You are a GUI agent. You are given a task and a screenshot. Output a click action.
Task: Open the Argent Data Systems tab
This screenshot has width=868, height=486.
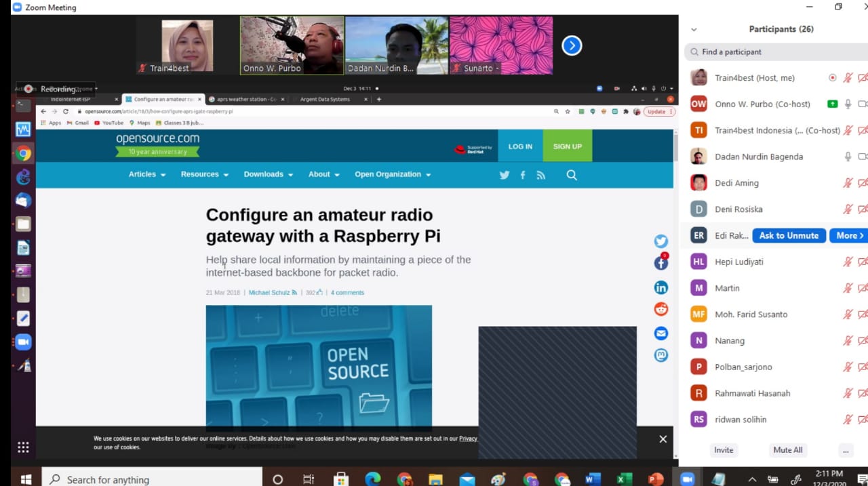(x=325, y=99)
